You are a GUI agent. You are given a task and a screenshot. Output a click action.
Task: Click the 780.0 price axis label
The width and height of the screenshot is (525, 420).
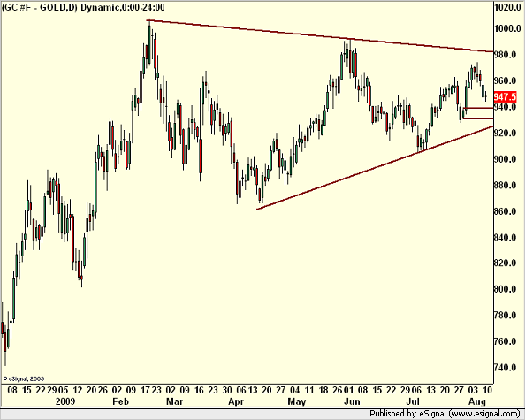click(505, 315)
